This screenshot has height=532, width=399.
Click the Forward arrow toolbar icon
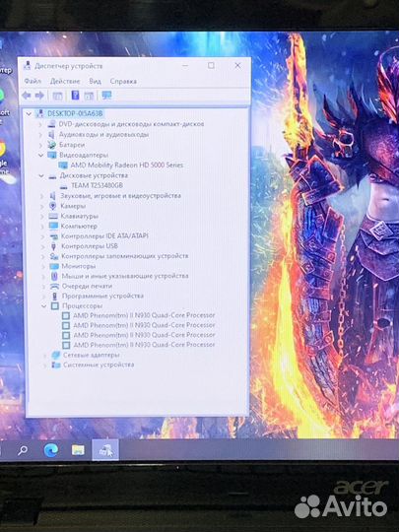click(39, 96)
